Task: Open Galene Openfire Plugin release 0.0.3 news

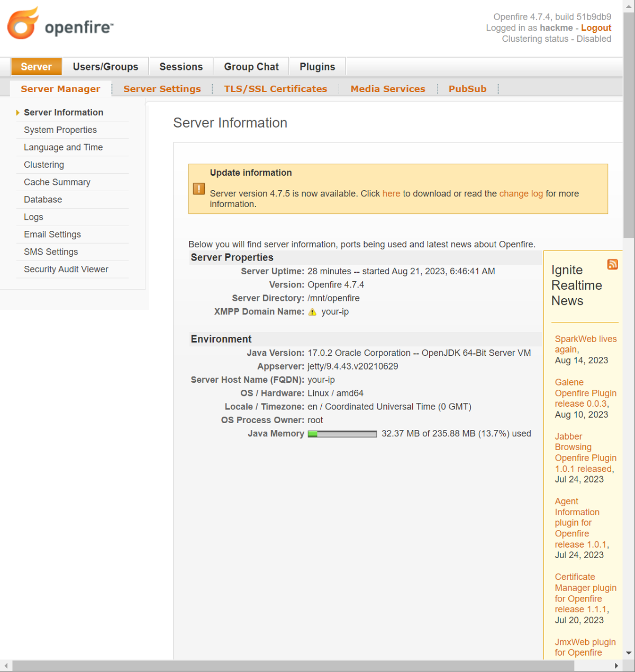Action: (585, 393)
